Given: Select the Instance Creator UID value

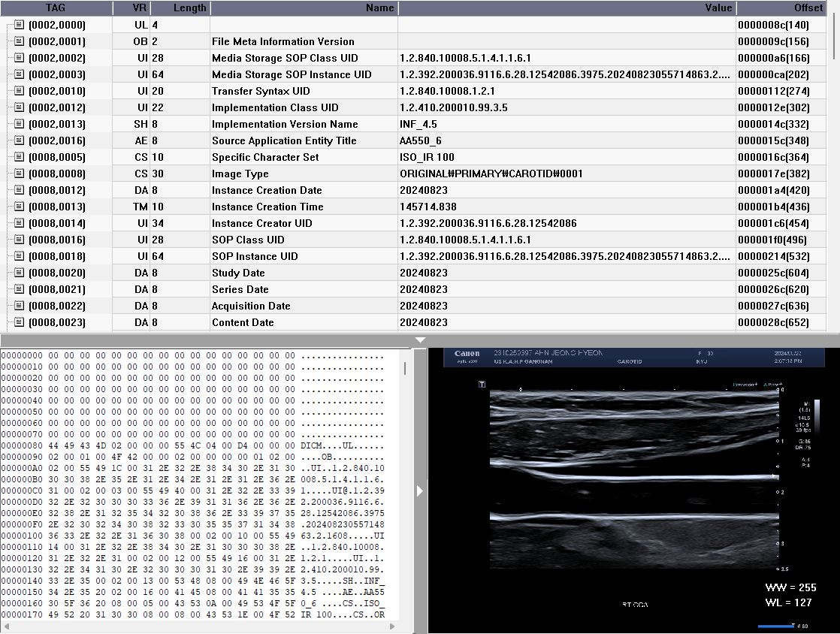Looking at the screenshot, I should 488,223.
